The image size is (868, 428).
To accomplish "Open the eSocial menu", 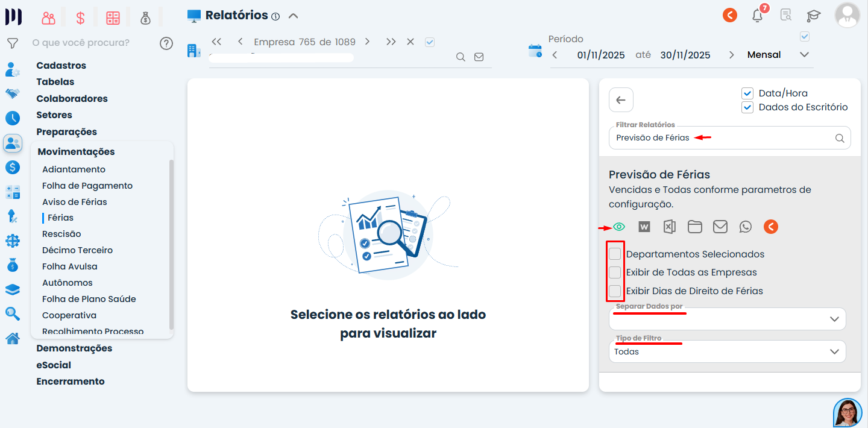I will [54, 365].
